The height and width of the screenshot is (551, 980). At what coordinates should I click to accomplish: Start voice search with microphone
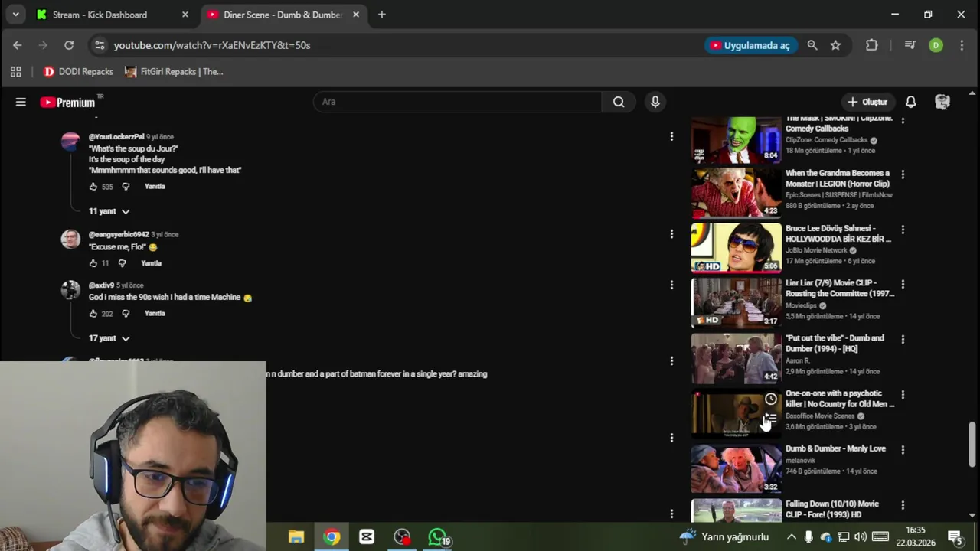coord(655,102)
